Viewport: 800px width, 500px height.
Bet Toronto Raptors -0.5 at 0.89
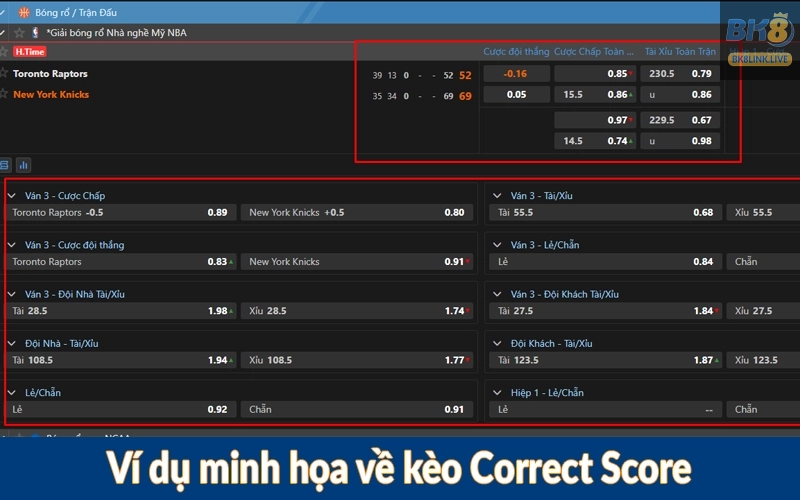pos(120,212)
